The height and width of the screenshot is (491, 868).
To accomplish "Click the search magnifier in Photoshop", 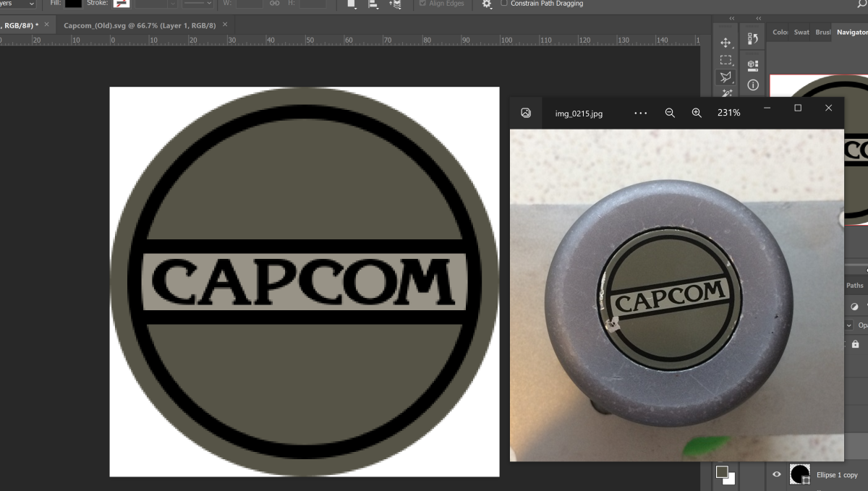I will tap(861, 4).
